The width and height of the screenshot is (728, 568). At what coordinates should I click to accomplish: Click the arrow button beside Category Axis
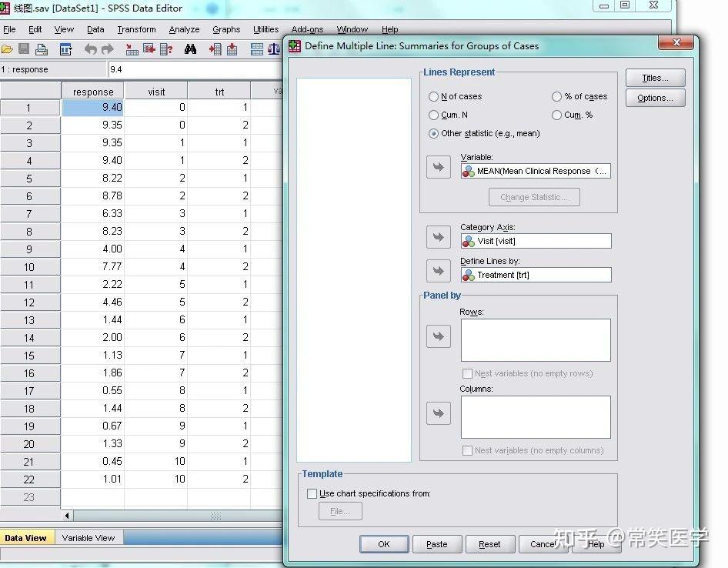pos(439,237)
